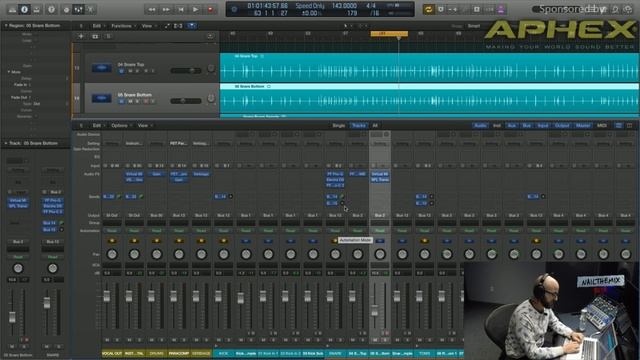This screenshot has width=640, height=360.
Task: Open Quick Help with the question mark
Action: 51,9
